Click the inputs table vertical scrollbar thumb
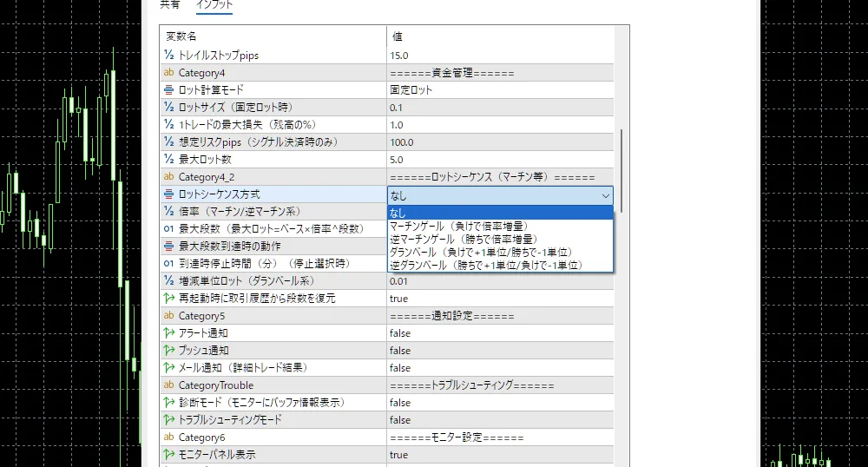The height and width of the screenshot is (467, 868). pos(621,170)
